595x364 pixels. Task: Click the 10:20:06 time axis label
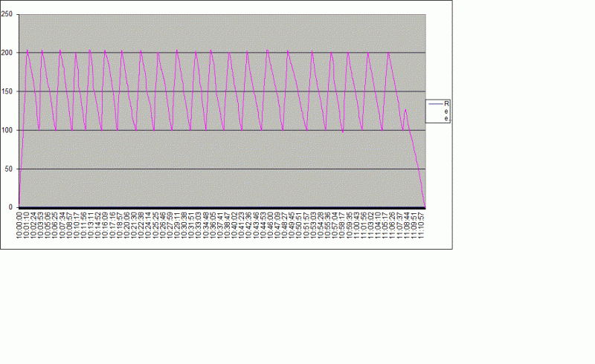(x=126, y=225)
